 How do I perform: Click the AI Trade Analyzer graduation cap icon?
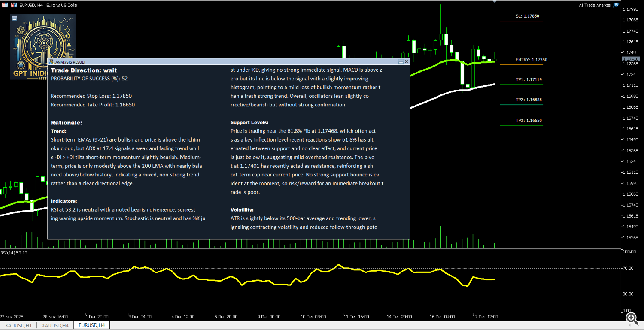[x=616, y=5]
